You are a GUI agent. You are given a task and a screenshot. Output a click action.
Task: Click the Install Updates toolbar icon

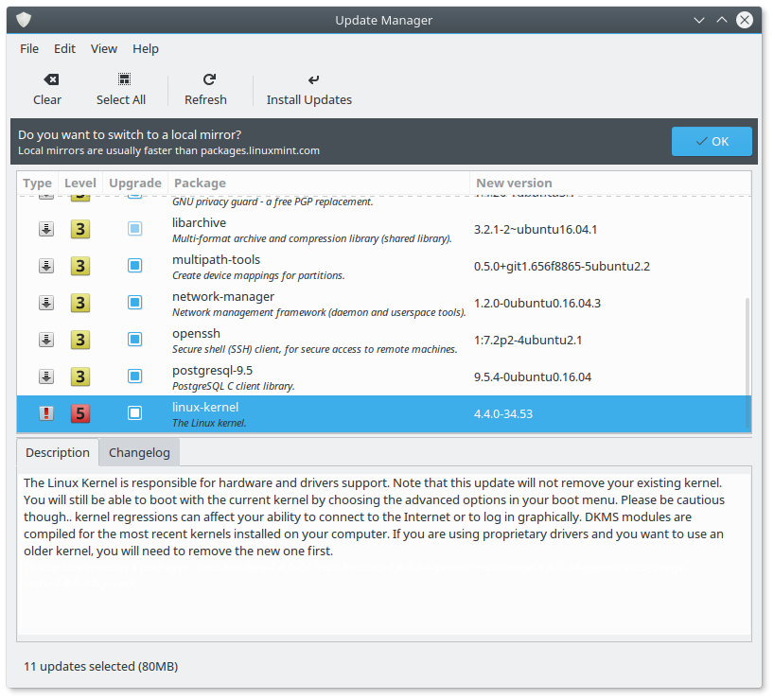(313, 80)
